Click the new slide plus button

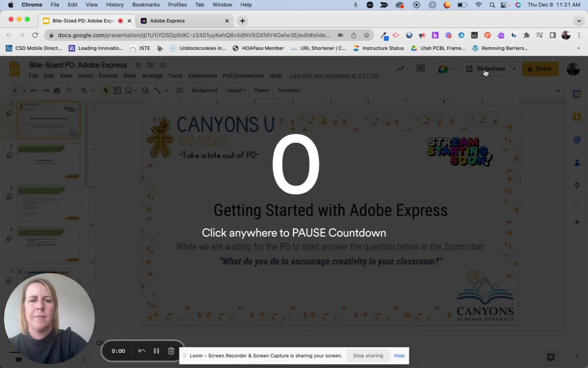pos(15,90)
